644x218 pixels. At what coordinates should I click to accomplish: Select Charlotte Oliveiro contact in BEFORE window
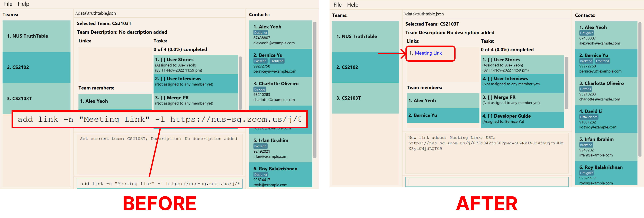click(280, 91)
